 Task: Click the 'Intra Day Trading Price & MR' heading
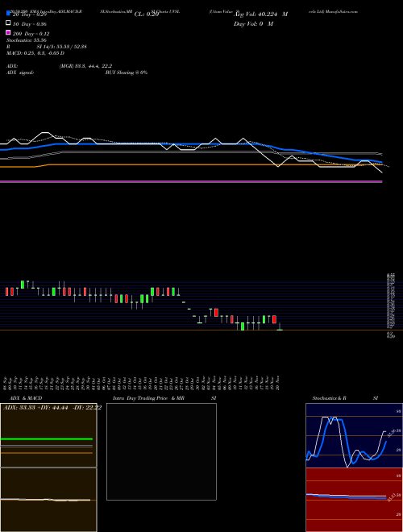(148, 398)
